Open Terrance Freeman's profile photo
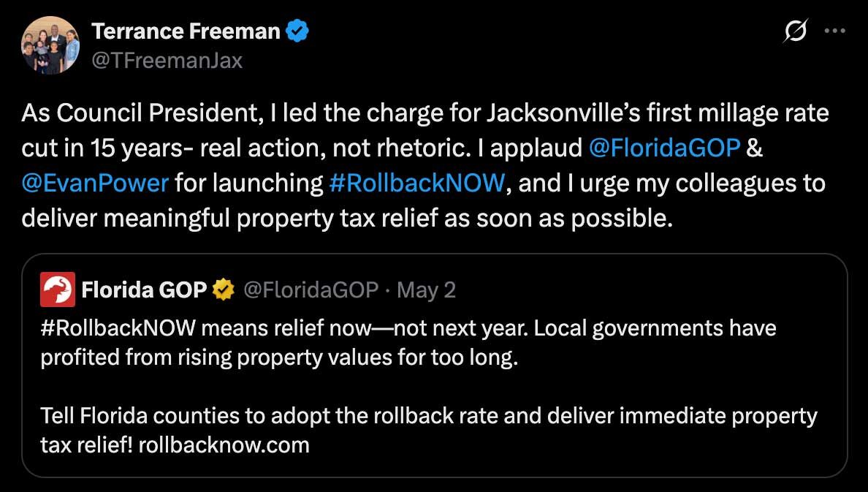Image resolution: width=868 pixels, height=492 pixels. pos(50,45)
